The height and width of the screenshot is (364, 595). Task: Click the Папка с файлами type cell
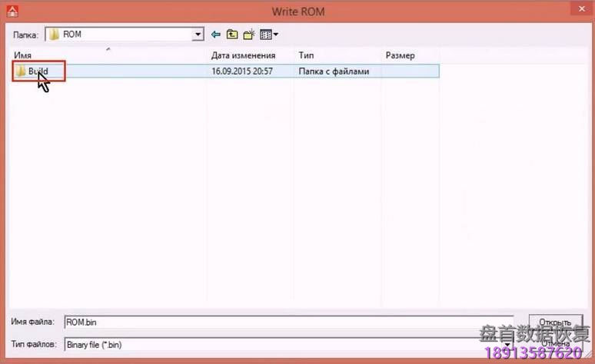(334, 71)
